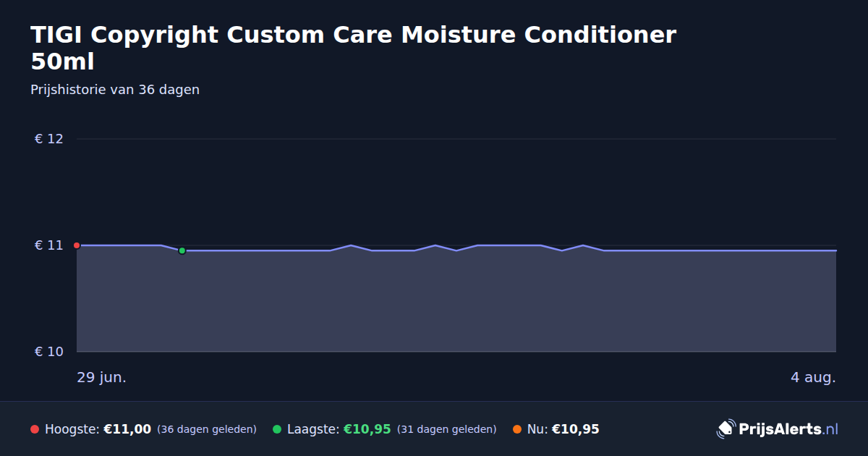
Task: Click the €11,00 highest price value
Action: pyautogui.click(x=127, y=429)
